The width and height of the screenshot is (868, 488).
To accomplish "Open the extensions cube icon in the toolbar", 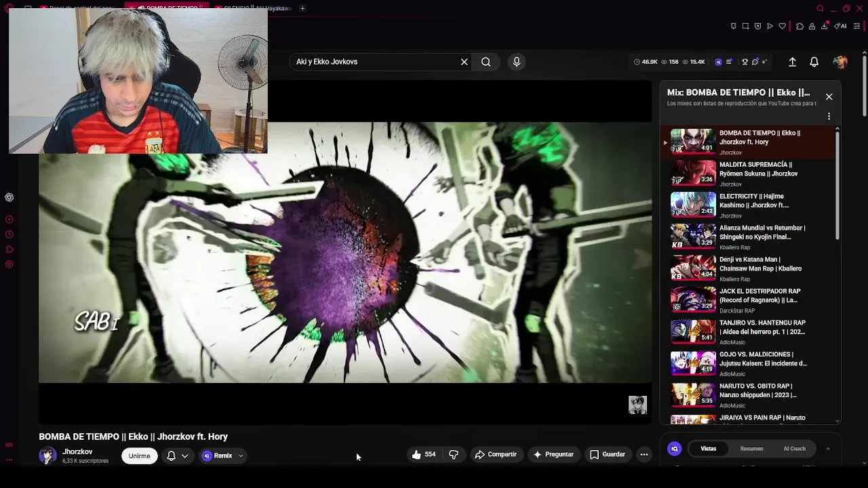I will pos(800,26).
